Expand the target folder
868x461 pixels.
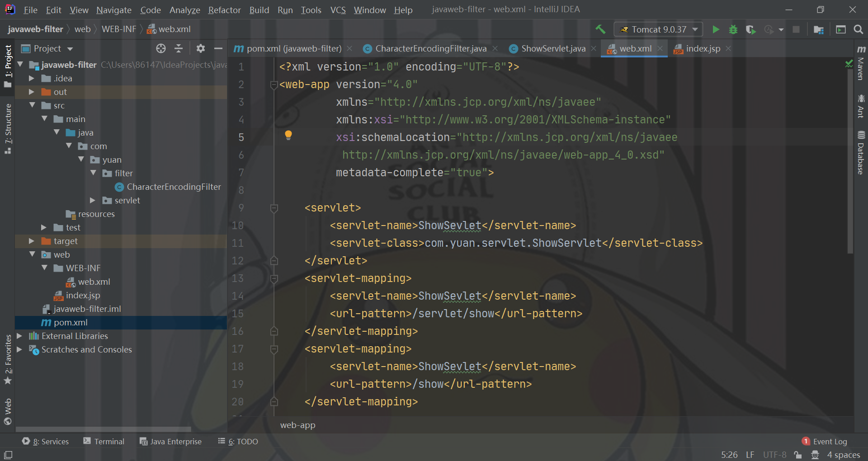(x=31, y=241)
